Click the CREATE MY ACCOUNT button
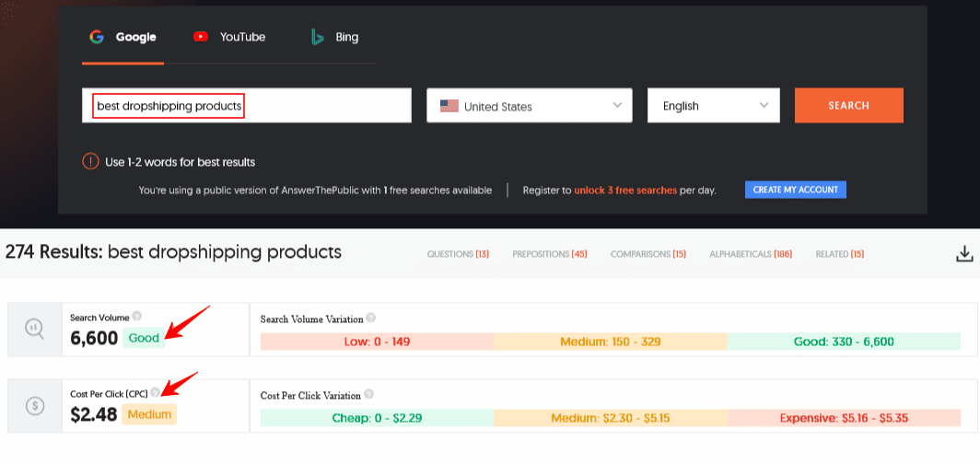The height and width of the screenshot is (464, 980). click(x=796, y=190)
